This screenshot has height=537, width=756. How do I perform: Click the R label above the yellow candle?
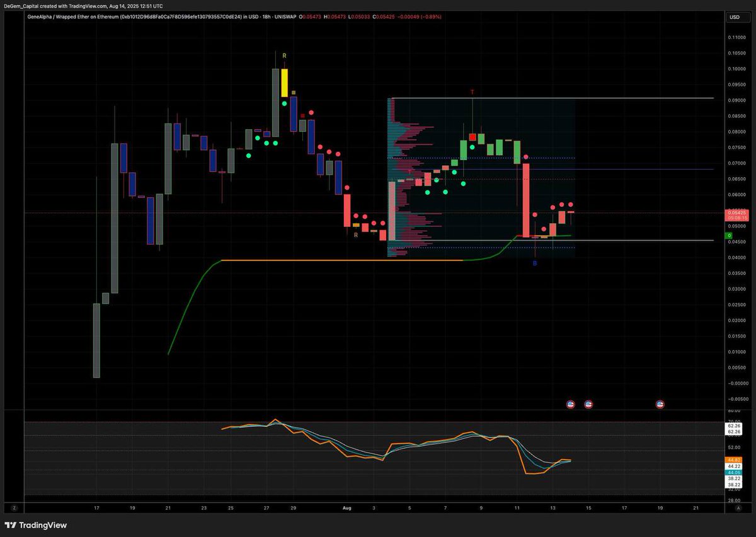point(284,55)
